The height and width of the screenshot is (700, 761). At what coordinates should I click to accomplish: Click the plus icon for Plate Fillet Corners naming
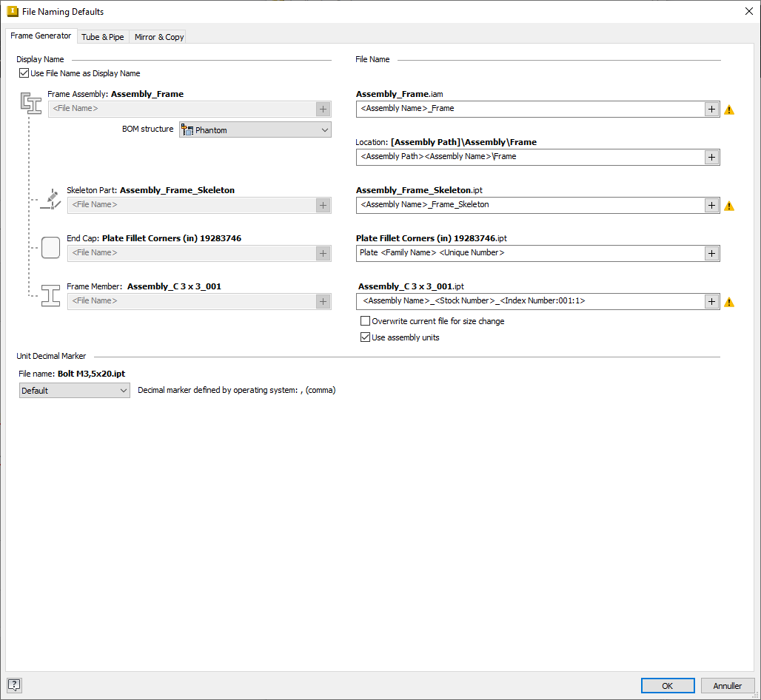tap(711, 253)
